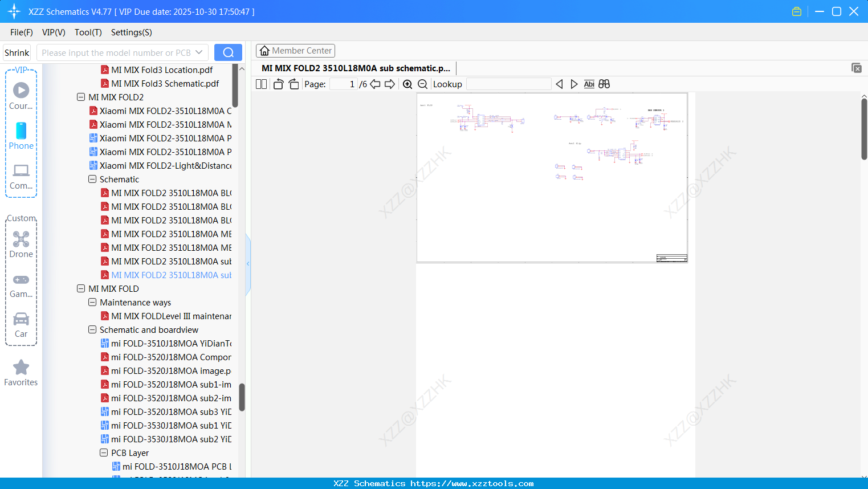
Task: Collapse the Schematic and boardview folder
Action: [92, 329]
